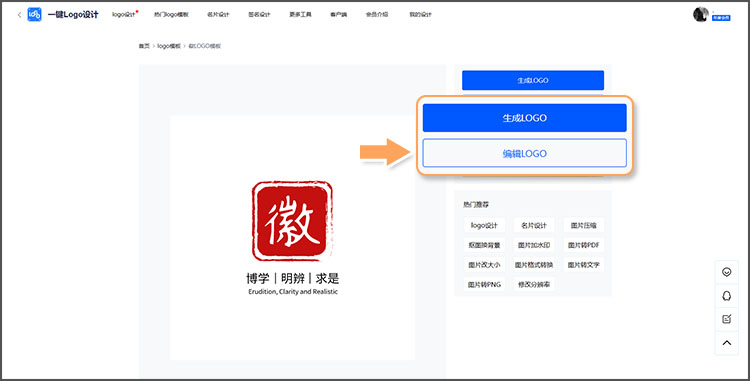Select the 修改分辨率 recommended tag
The width and height of the screenshot is (750, 381).
pos(534,284)
